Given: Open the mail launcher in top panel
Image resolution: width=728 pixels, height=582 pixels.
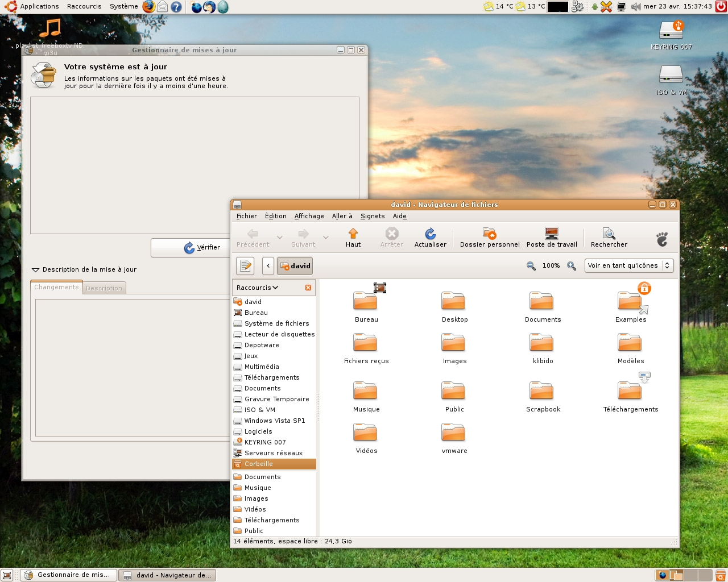Looking at the screenshot, I should pos(163,7).
